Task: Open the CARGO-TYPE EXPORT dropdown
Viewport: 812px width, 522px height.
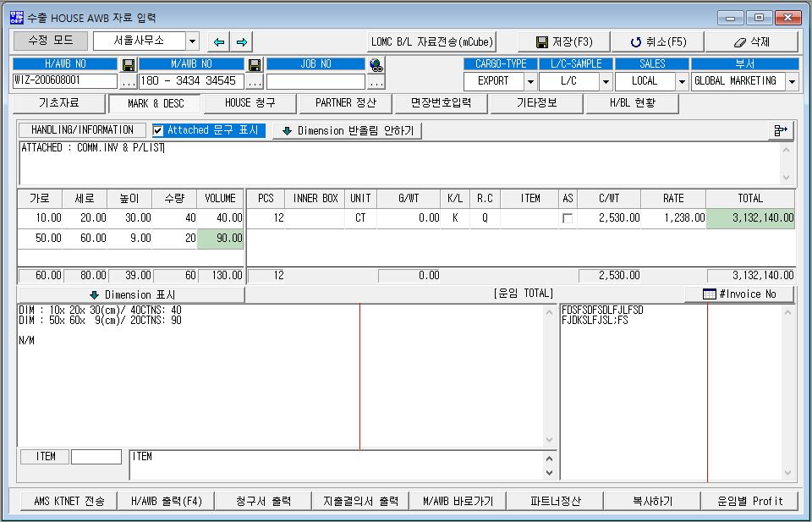Action: click(529, 81)
